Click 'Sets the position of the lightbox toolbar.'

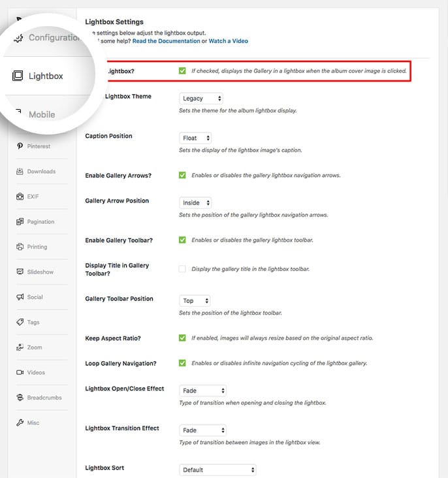click(x=231, y=313)
